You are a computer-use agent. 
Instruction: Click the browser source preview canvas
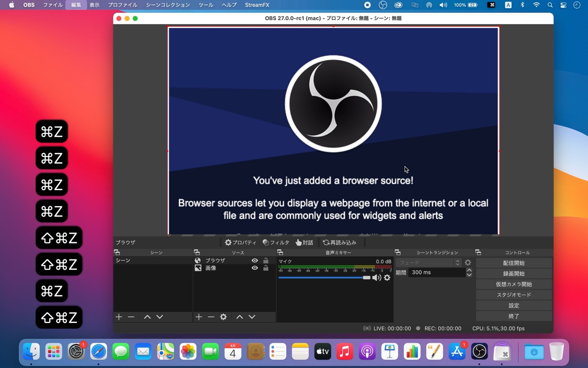tap(333, 131)
